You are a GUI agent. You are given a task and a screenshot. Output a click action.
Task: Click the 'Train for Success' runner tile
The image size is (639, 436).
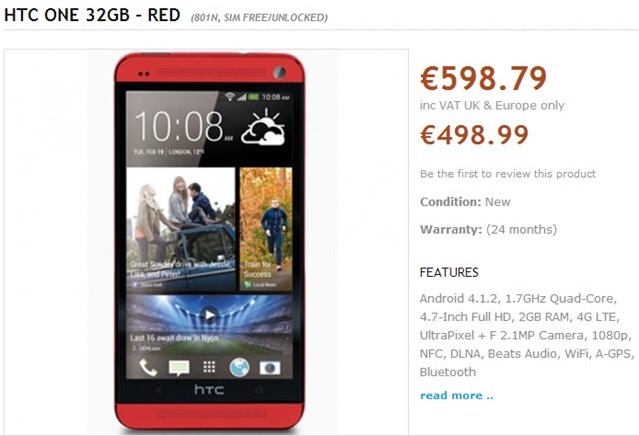(266, 229)
